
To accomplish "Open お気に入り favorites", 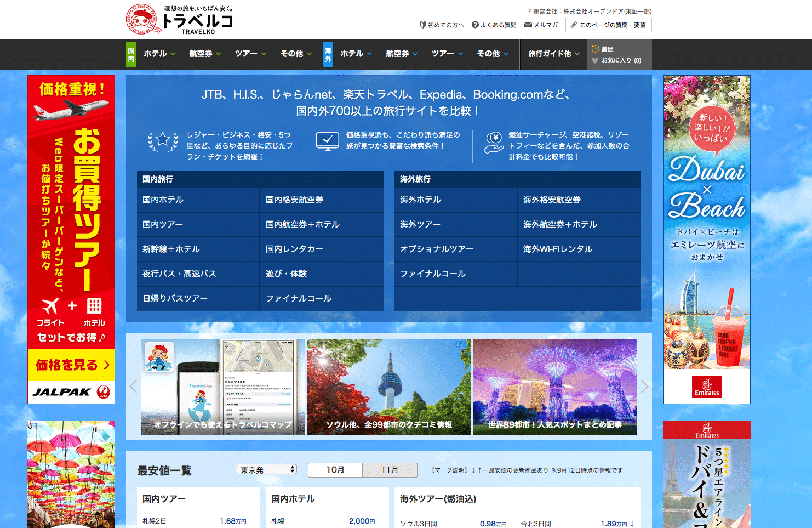I will (x=616, y=60).
